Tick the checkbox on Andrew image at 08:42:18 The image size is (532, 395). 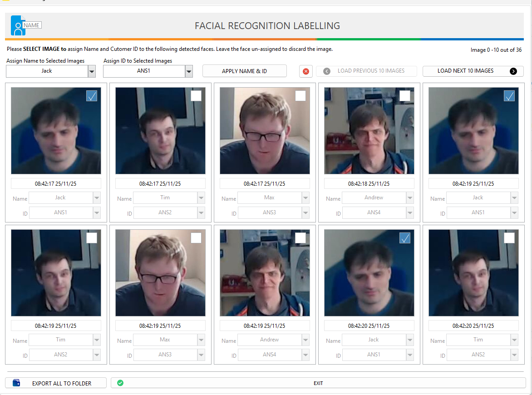tap(405, 96)
